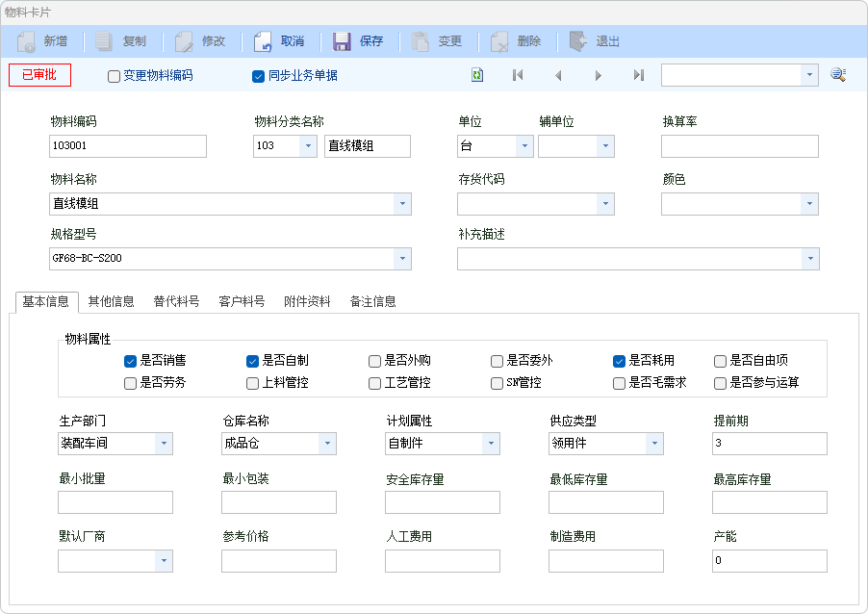Click the 取消 (cancel) toolbar icon

point(263,41)
